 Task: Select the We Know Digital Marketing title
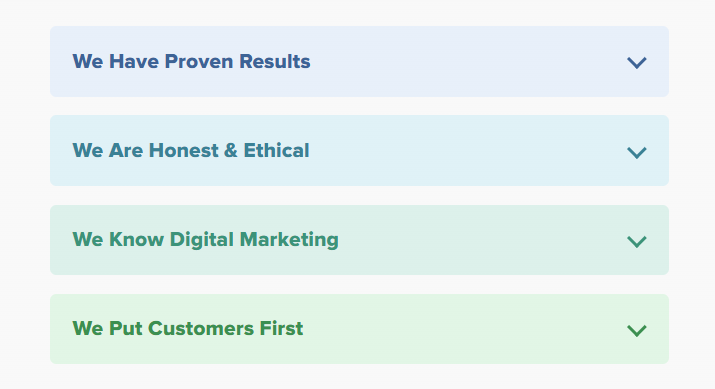pyautogui.click(x=206, y=240)
